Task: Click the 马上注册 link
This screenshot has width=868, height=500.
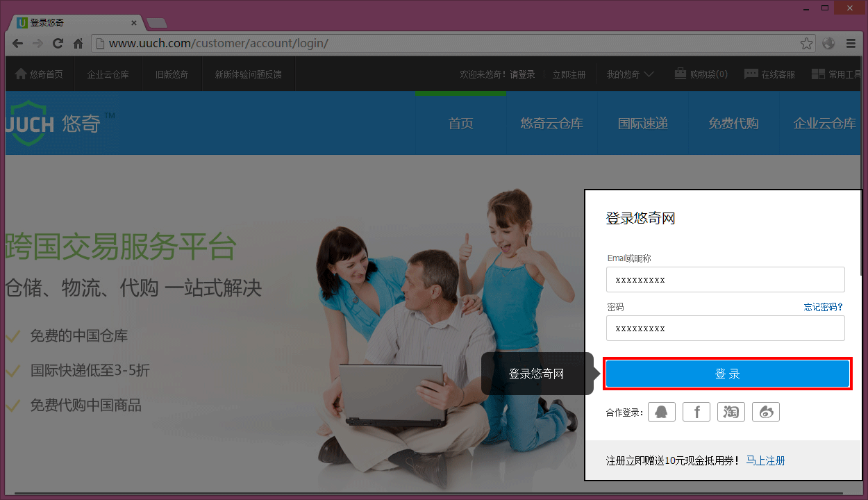Action: point(765,460)
